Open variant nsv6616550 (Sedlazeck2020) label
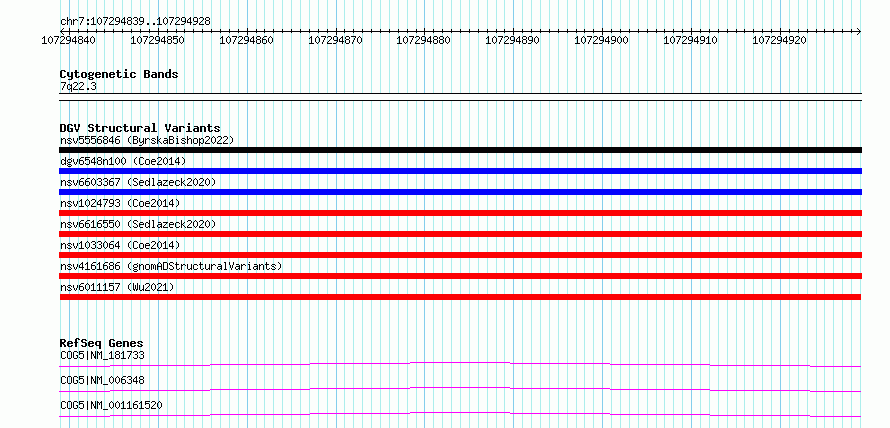This screenshot has width=890, height=428. 138,224
